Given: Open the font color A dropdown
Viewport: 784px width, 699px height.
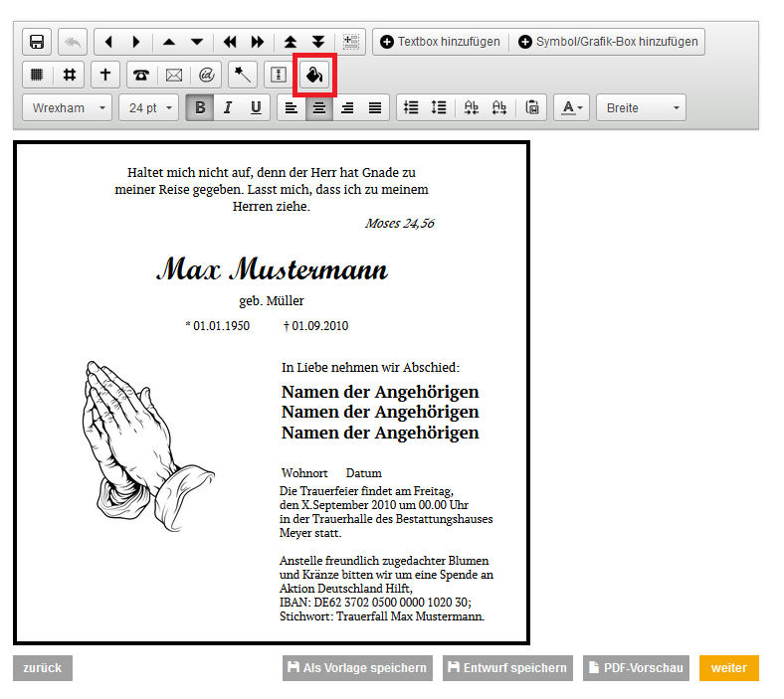Looking at the screenshot, I should (x=571, y=108).
